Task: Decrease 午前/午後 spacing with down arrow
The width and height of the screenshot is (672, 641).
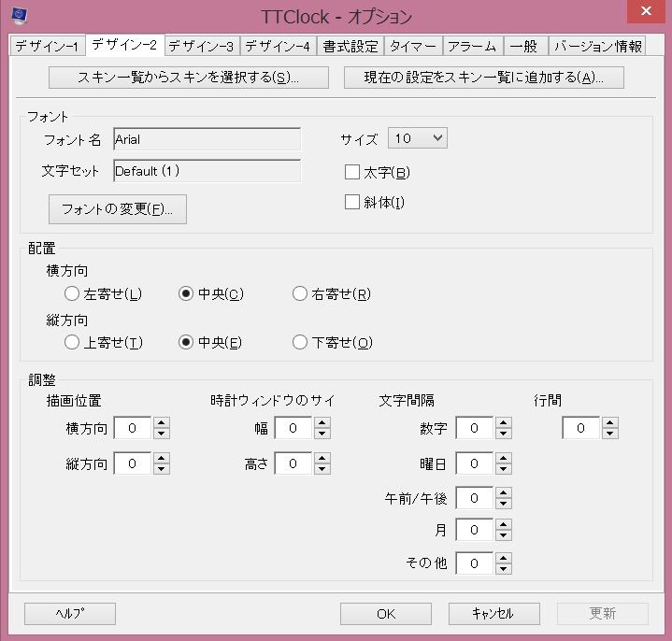Action: click(x=504, y=504)
